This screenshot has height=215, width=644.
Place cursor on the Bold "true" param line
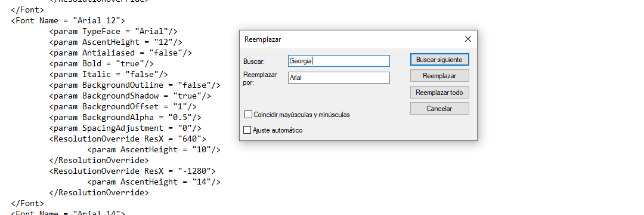coord(101,63)
